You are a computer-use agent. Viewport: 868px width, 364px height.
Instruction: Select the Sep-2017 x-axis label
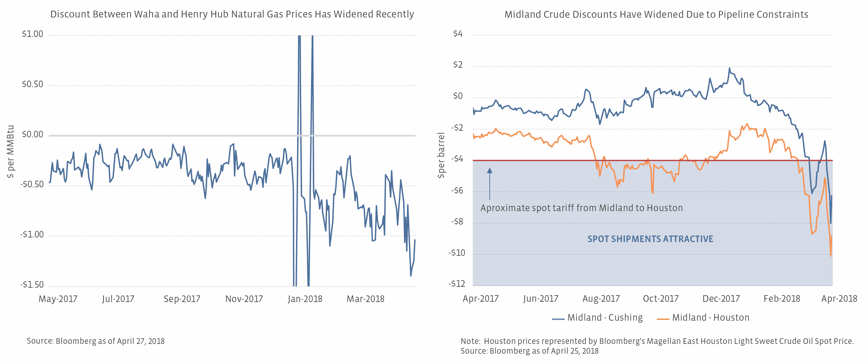182,299
